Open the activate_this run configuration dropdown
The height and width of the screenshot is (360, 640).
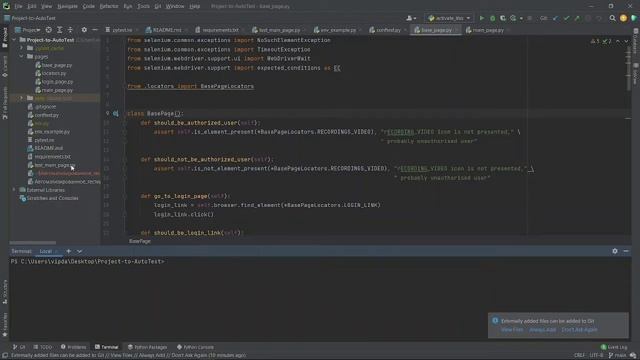coord(449,18)
